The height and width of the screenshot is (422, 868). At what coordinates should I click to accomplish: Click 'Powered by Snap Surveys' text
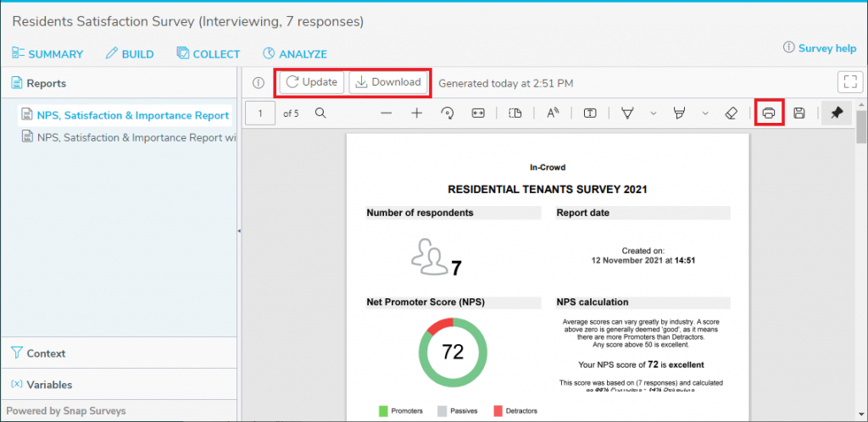point(66,411)
